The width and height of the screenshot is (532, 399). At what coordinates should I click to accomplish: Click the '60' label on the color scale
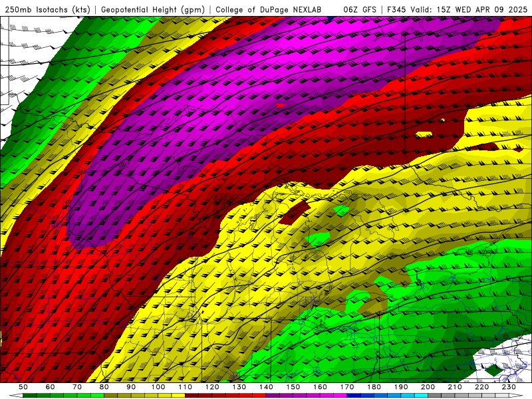51,387
